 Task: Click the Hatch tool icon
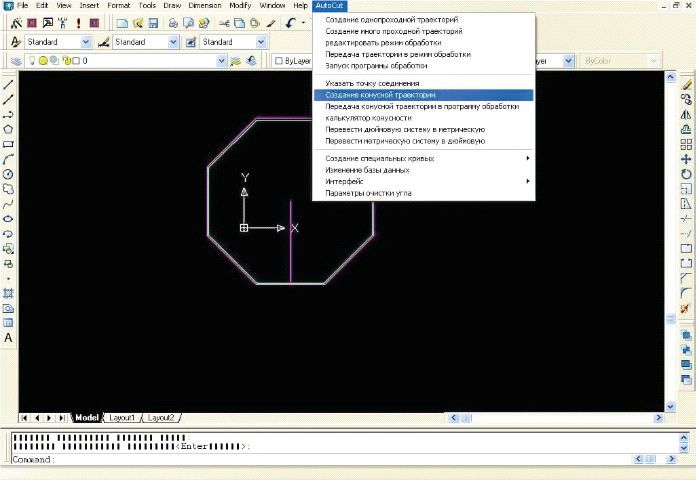[9, 293]
